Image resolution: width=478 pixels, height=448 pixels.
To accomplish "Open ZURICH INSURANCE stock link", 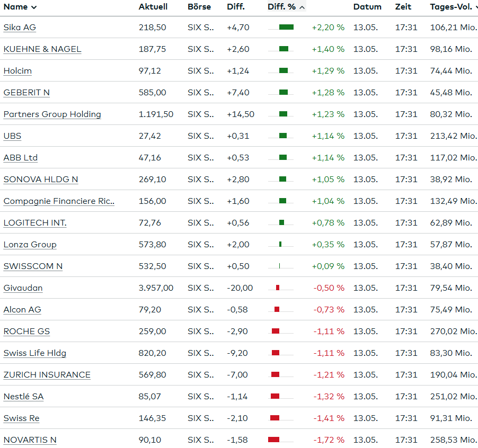I will pyautogui.click(x=47, y=375).
